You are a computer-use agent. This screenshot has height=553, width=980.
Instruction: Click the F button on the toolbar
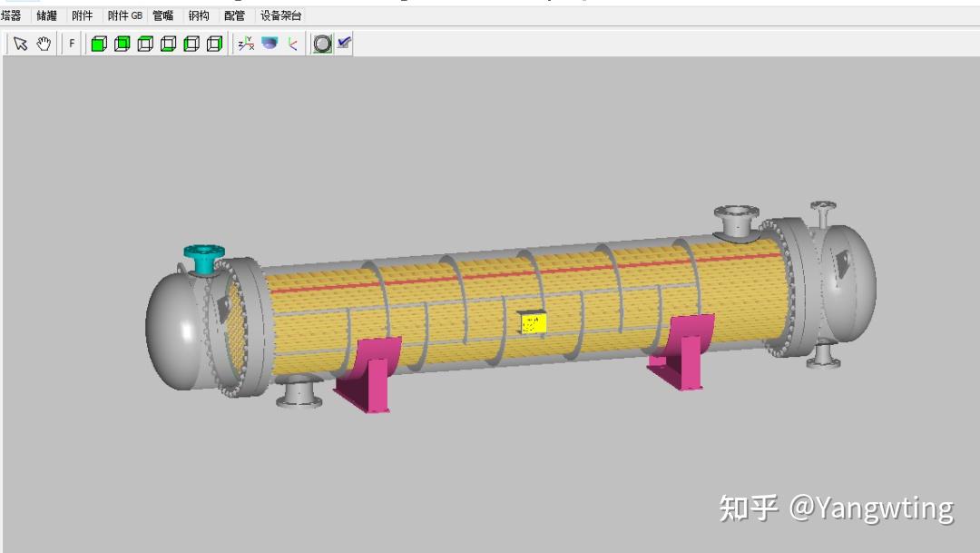(70, 42)
